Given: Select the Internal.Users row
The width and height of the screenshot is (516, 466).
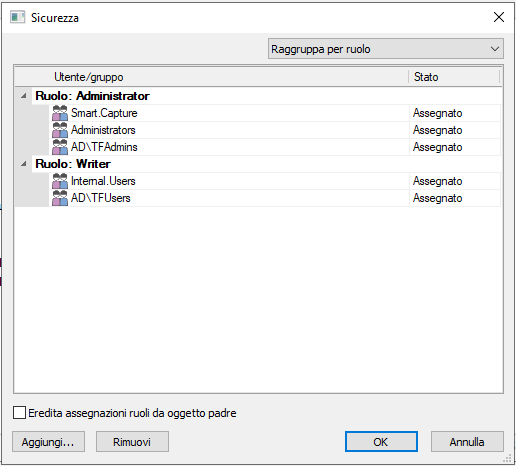Looking at the screenshot, I should pos(275,181).
